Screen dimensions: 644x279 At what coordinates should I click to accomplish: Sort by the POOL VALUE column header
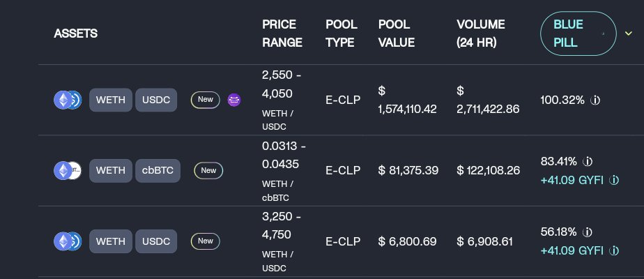point(397,33)
